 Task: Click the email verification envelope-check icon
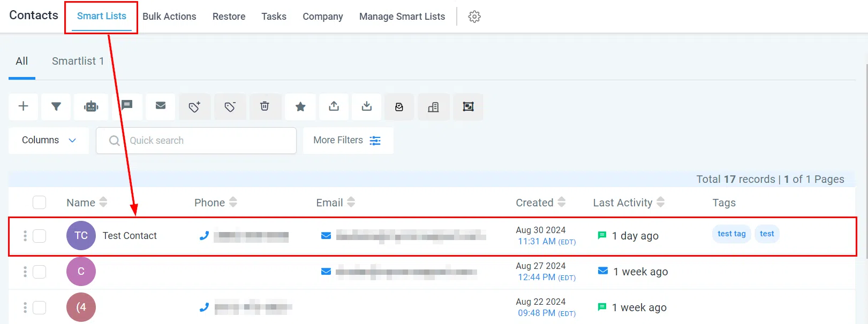(399, 107)
